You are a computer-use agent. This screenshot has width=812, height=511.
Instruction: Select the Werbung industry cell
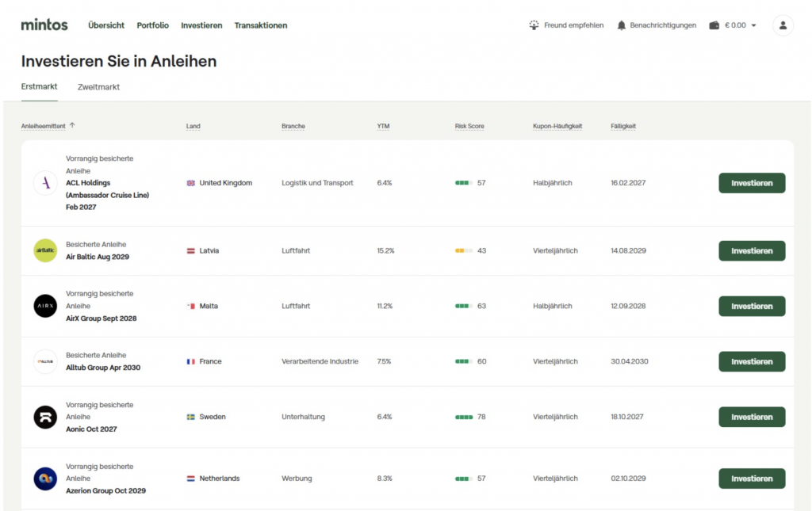coord(297,479)
